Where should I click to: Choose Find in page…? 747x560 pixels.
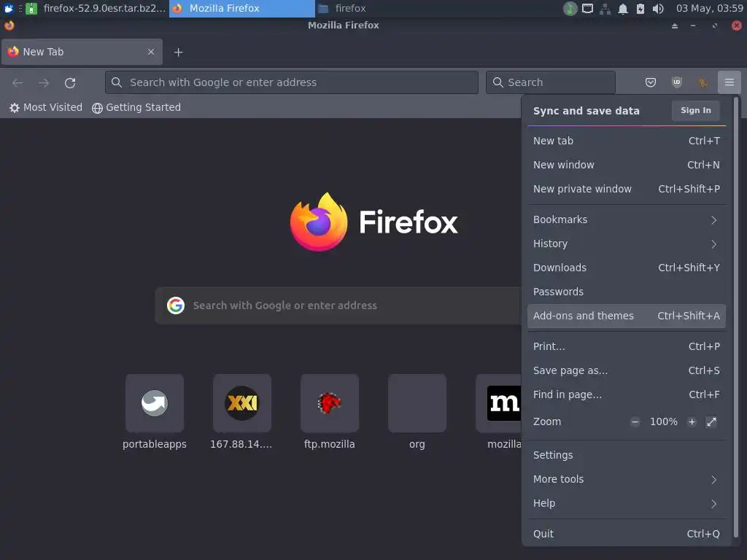(627, 394)
